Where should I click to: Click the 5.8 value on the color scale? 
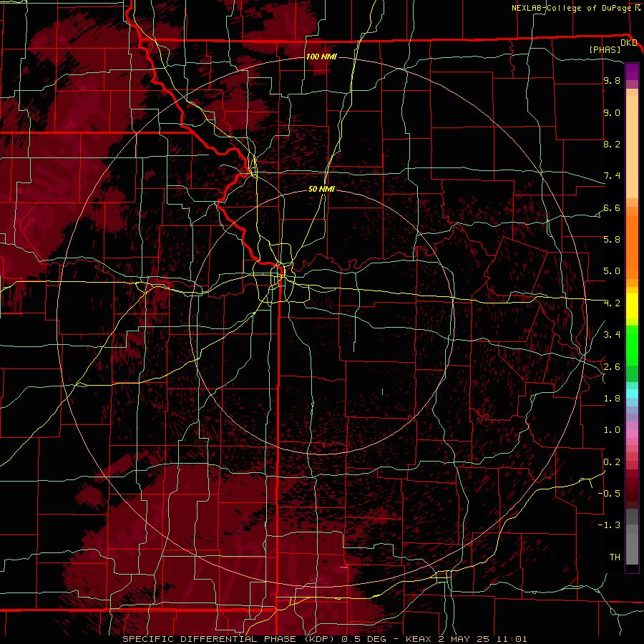pos(612,240)
